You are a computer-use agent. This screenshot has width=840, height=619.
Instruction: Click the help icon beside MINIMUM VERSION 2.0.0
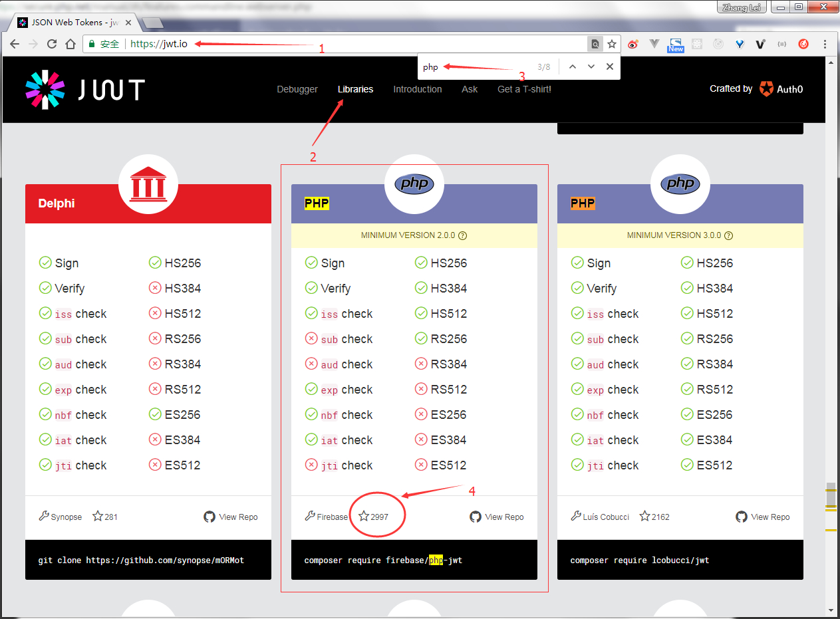click(463, 235)
